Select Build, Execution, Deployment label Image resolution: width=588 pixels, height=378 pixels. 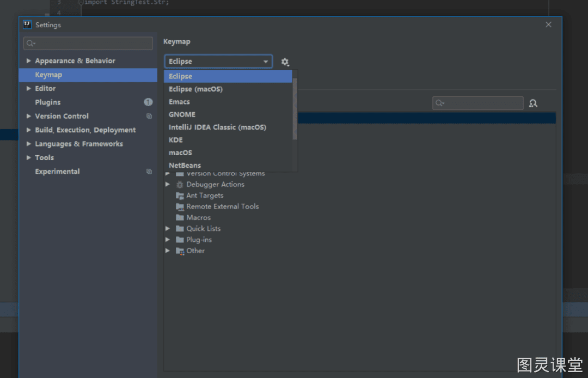85,130
